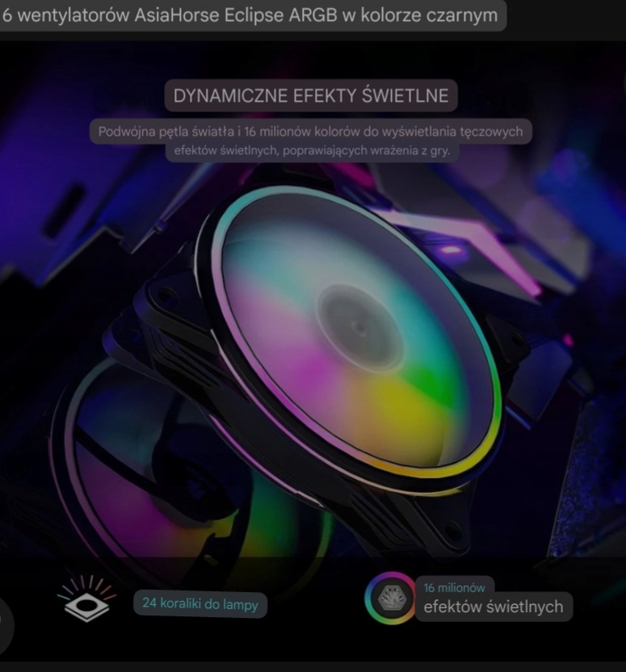Click the label '24 koraliki do lampy'
626x672 pixels.
tap(200, 603)
